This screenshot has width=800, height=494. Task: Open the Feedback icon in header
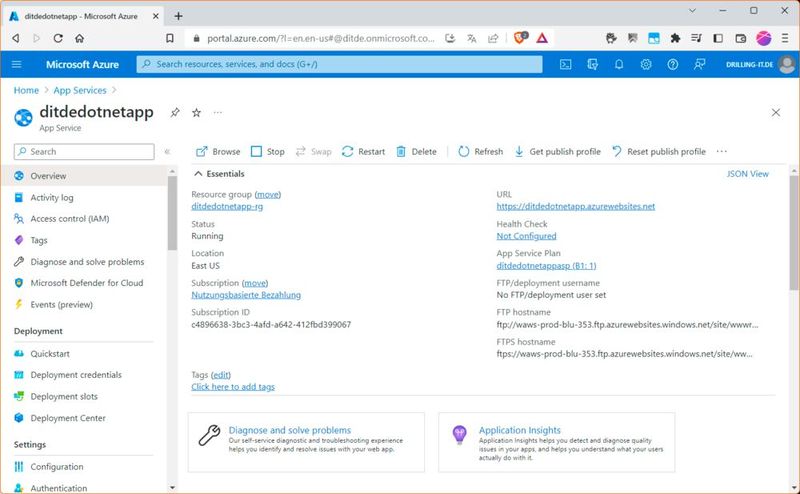pyautogui.click(x=699, y=64)
